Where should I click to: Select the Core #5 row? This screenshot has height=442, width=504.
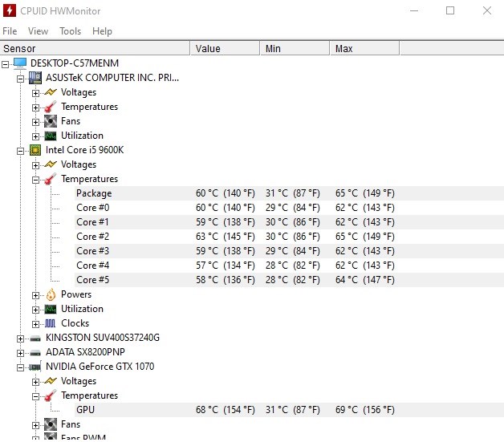click(x=289, y=280)
